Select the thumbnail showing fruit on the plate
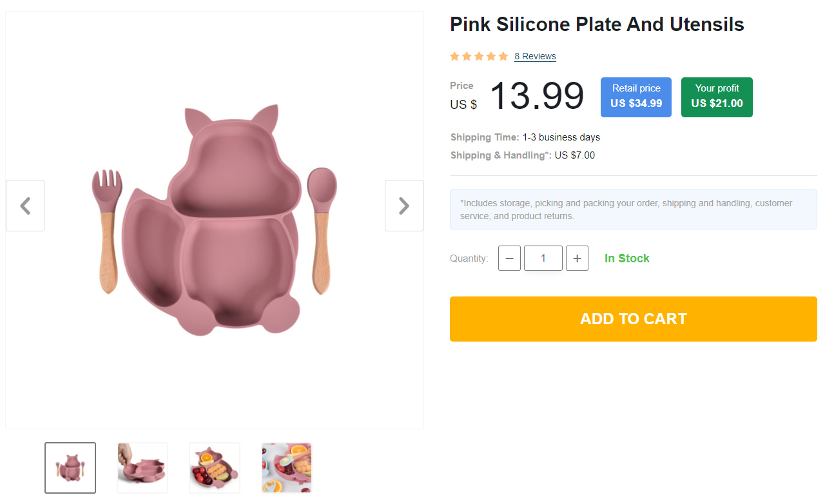The image size is (825, 504). pyautogui.click(x=214, y=467)
